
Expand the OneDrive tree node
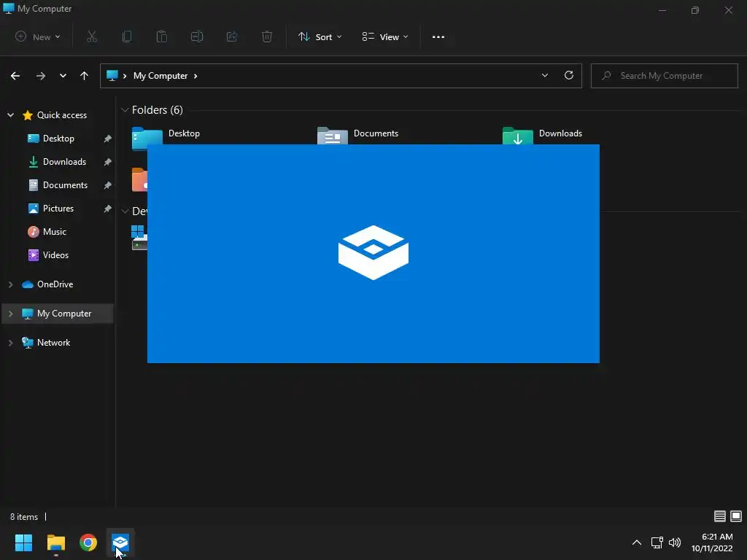click(x=10, y=284)
